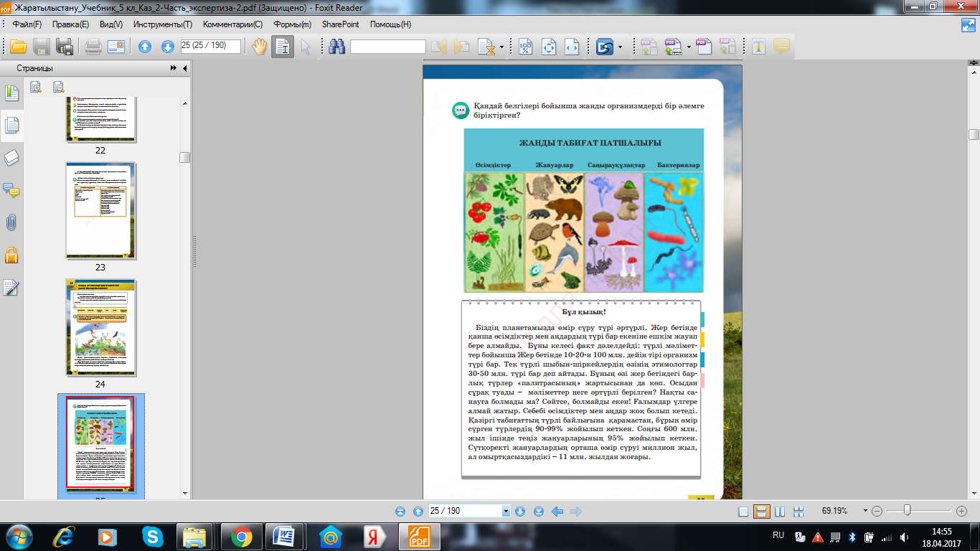Open the Помощь(H) menu
The image size is (980, 551).
coord(390,24)
